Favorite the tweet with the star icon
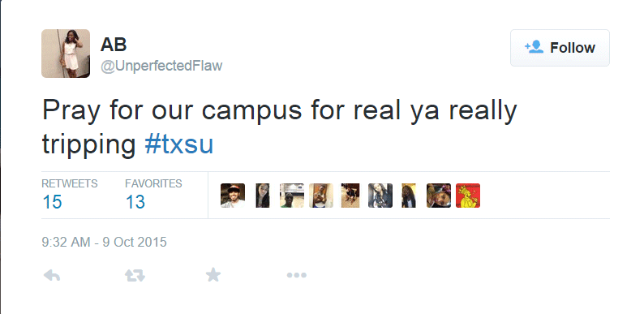644x314 pixels. click(x=213, y=274)
